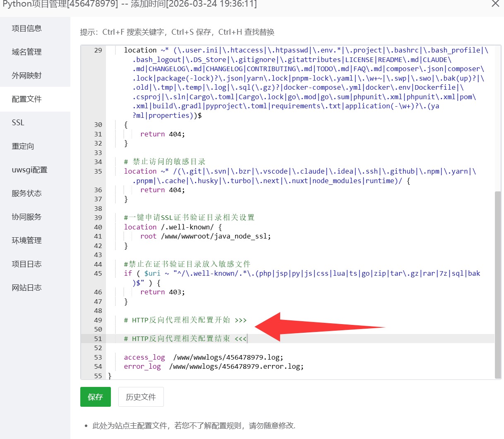Viewport: 504px width, 439px height.
Task: Click line number 35 in gutter
Action: point(98,172)
